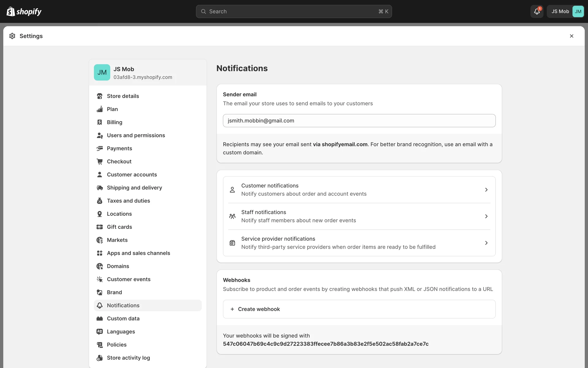The image size is (588, 368).
Task: Open Staff notifications via arrow
Action: click(x=486, y=217)
